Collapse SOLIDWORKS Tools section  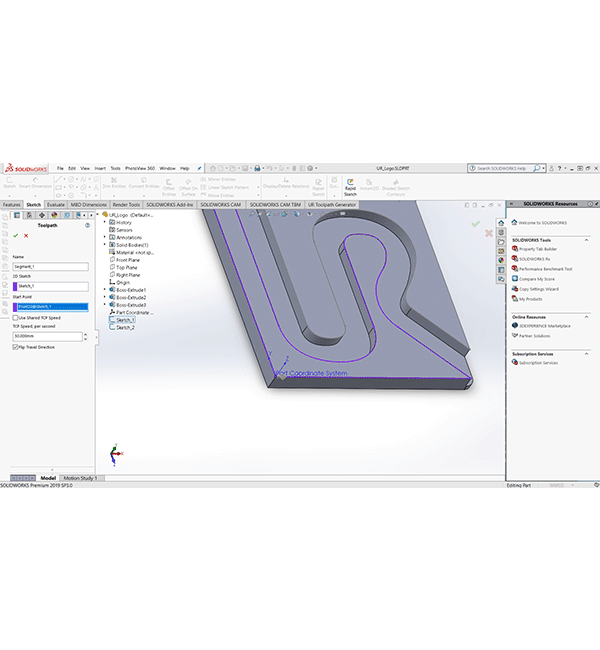tap(587, 240)
